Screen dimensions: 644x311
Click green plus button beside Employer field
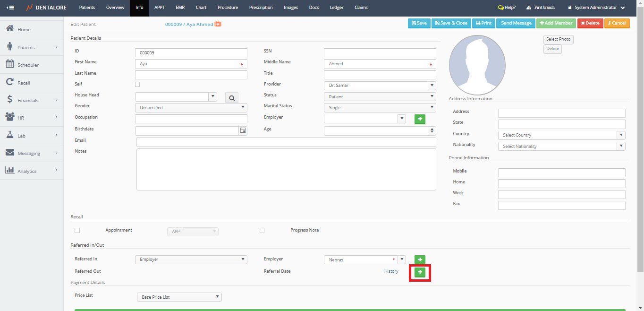coord(420,119)
